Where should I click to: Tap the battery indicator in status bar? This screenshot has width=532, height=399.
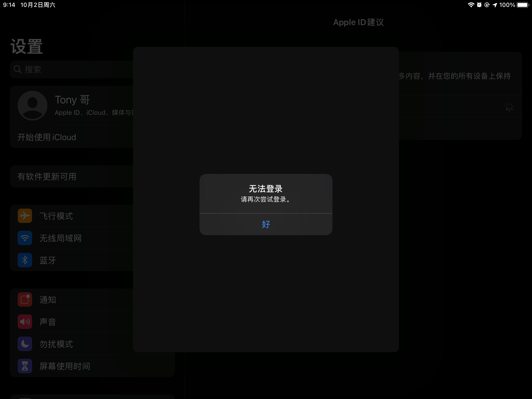[x=523, y=5]
